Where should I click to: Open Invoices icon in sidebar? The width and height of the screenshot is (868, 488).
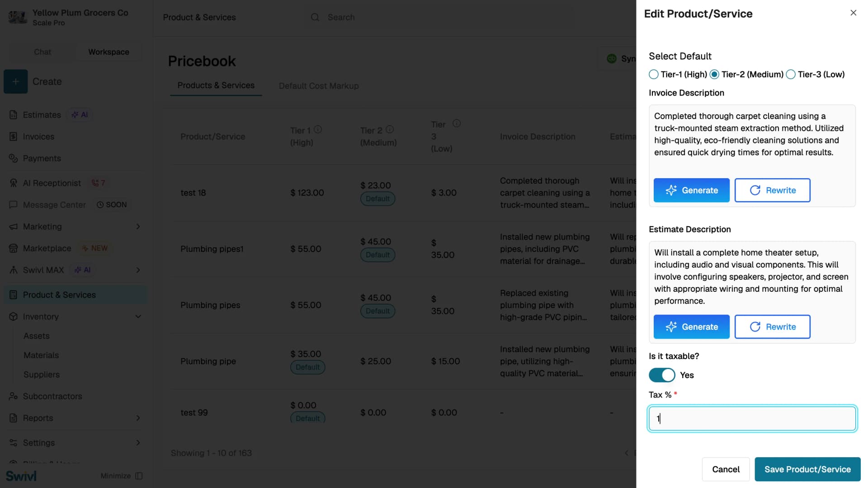pos(14,137)
